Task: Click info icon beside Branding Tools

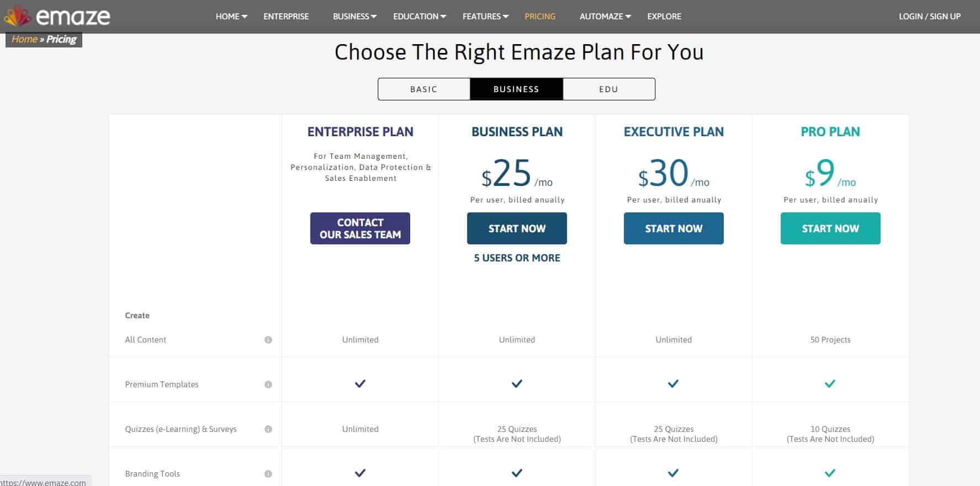Action: pos(268,474)
